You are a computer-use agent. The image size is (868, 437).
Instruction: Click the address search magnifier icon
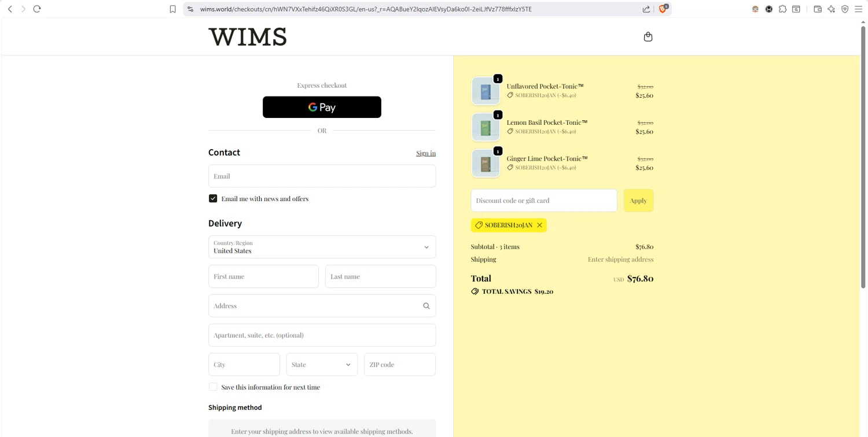pos(426,306)
